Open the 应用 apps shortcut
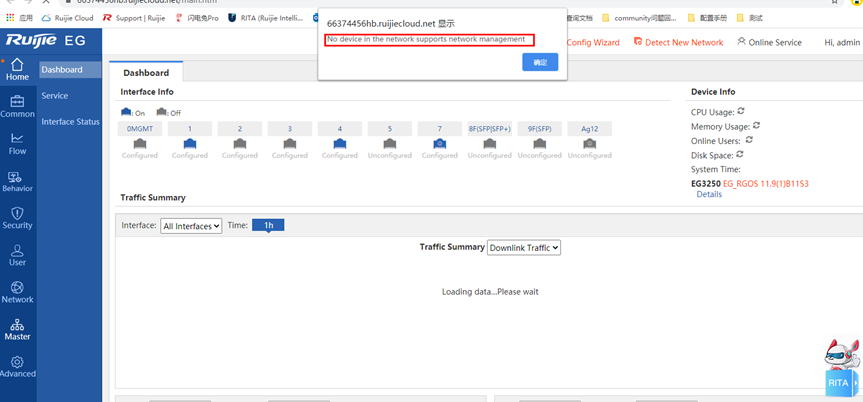863x402 pixels. point(19,18)
